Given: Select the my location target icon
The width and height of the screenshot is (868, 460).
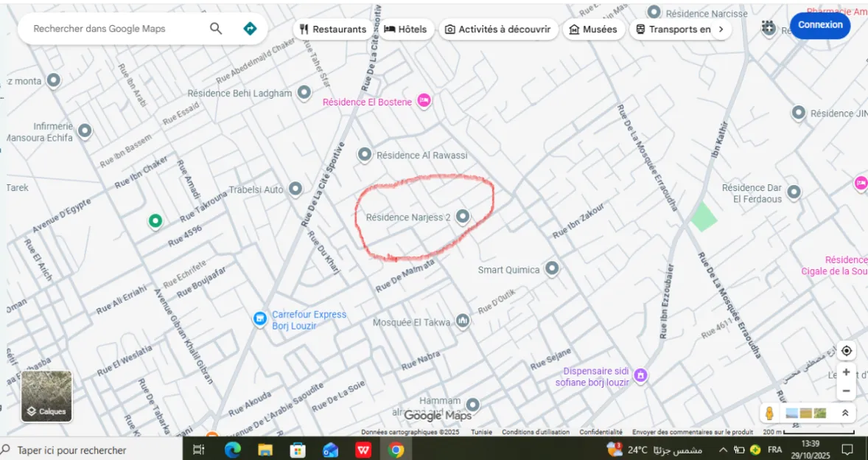Looking at the screenshot, I should point(846,351).
